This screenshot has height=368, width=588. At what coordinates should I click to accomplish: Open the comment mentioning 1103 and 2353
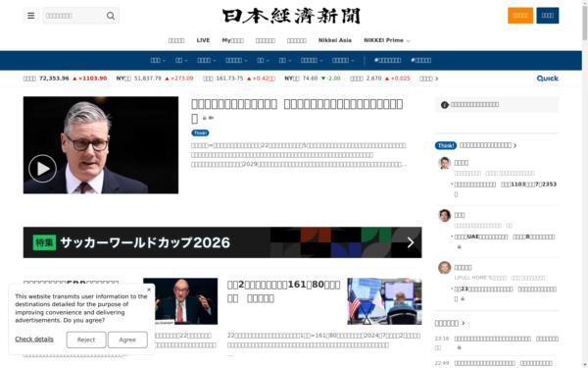[x=505, y=189]
